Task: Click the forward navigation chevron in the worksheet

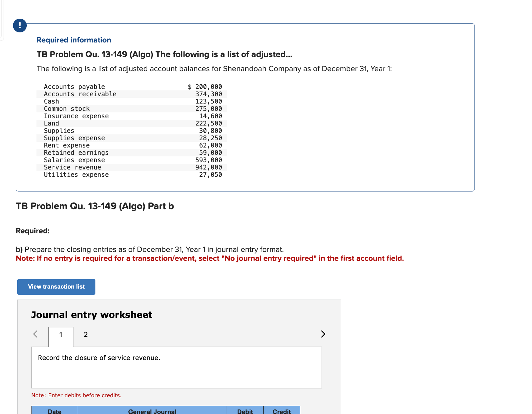Action: pyautogui.click(x=323, y=334)
